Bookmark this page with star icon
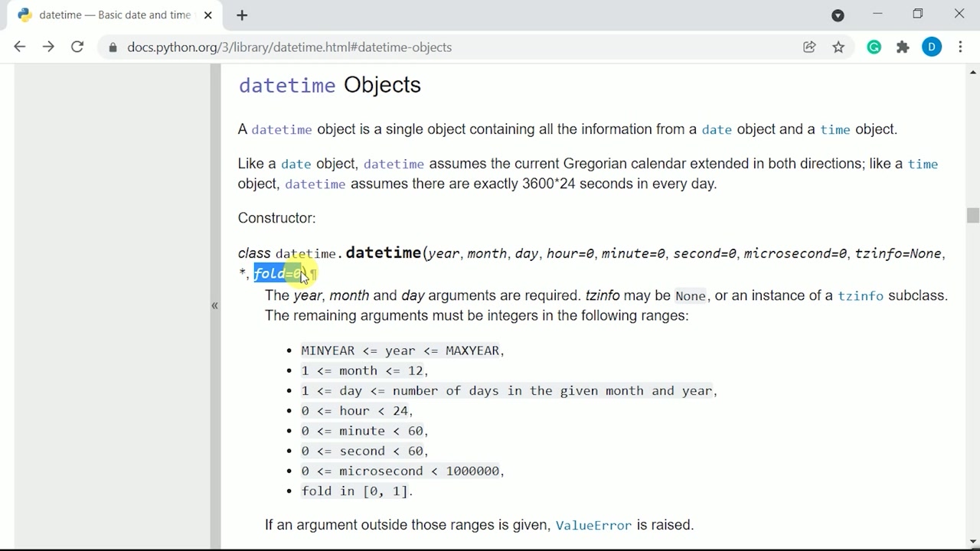Viewport: 980px width, 551px height. [838, 47]
